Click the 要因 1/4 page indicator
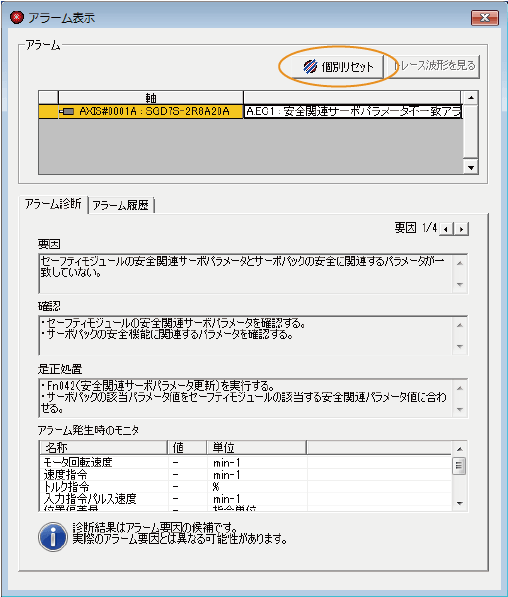 (415, 228)
